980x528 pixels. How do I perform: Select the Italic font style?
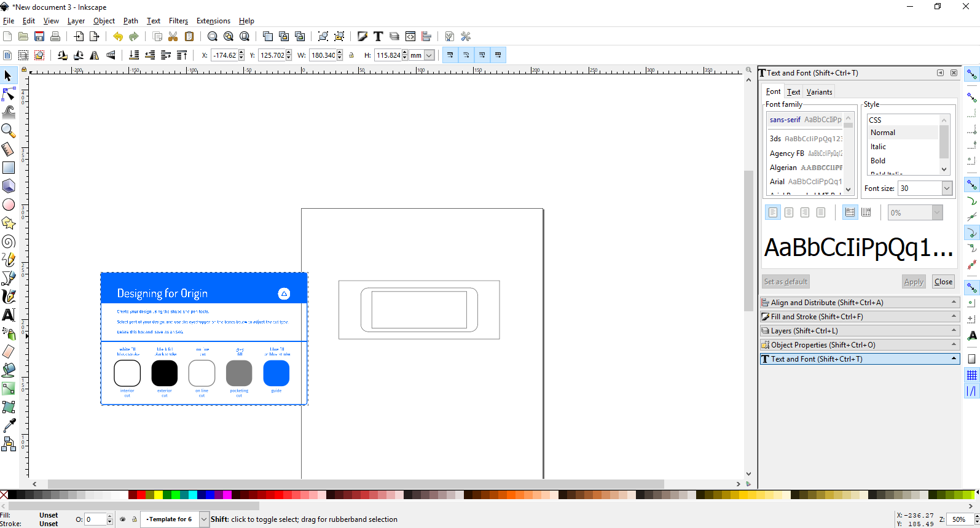click(878, 147)
